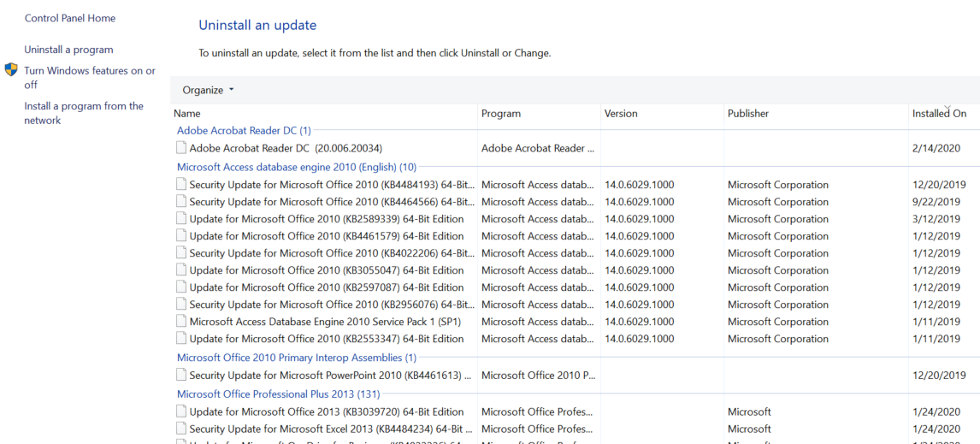The image size is (980, 444).
Task: Select Security Update for Microsoft Office 2010 (KB4484193)
Action: click(332, 185)
